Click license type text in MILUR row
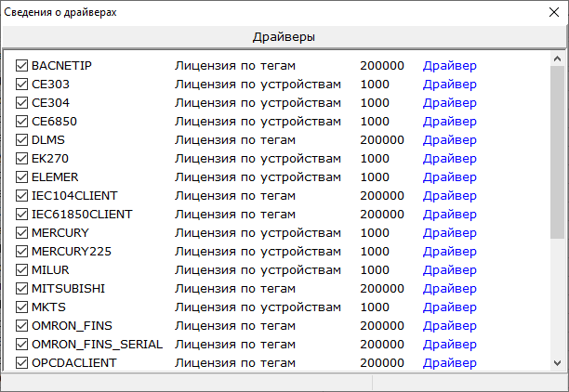Screen dimensions: 569x392 258,269
